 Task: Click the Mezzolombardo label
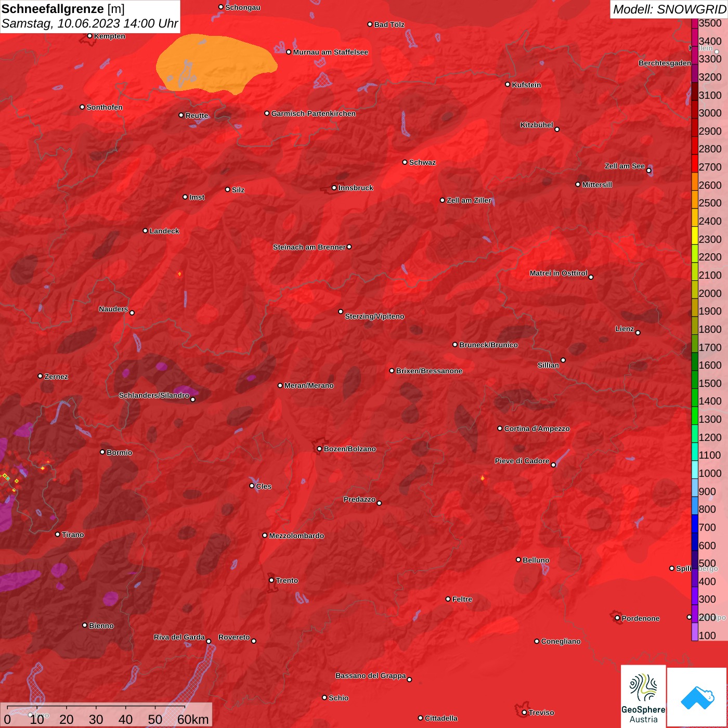[296, 536]
